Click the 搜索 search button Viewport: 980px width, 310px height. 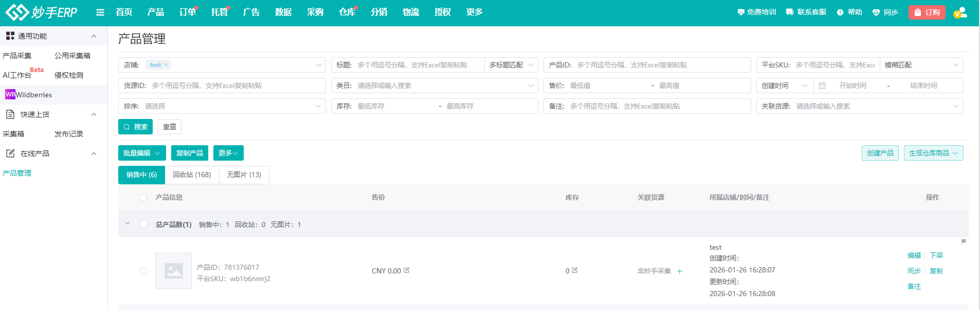[x=135, y=127]
